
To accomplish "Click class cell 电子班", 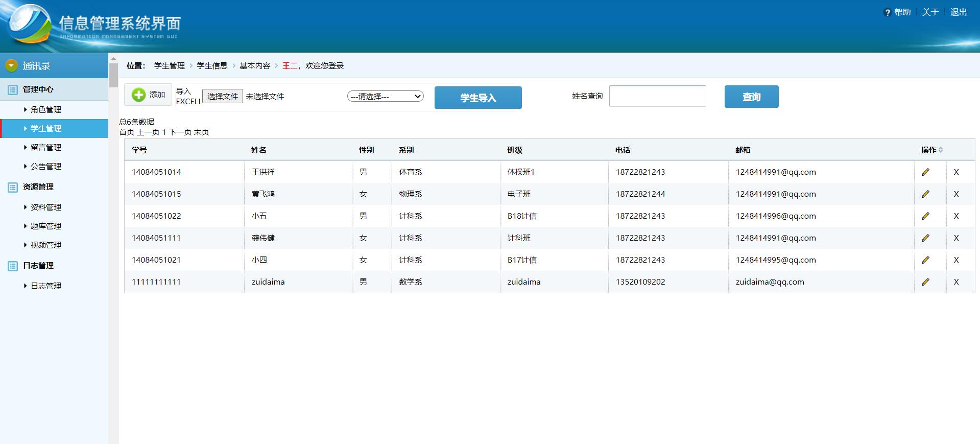I will pyautogui.click(x=519, y=194).
